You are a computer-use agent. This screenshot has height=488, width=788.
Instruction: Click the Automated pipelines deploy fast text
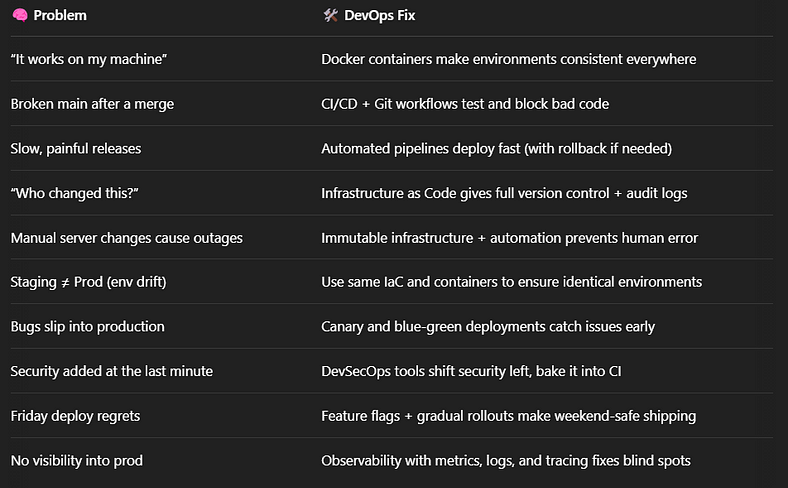pos(497,149)
